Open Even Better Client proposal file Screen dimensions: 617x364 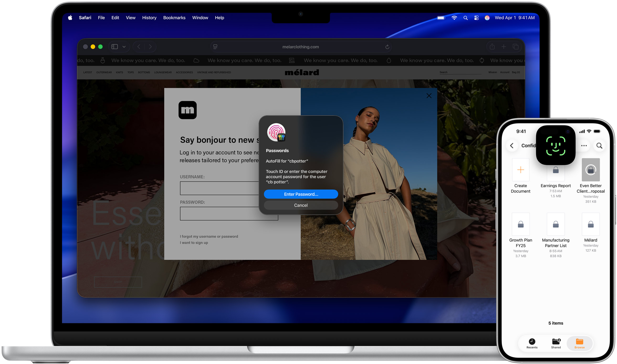591,180
